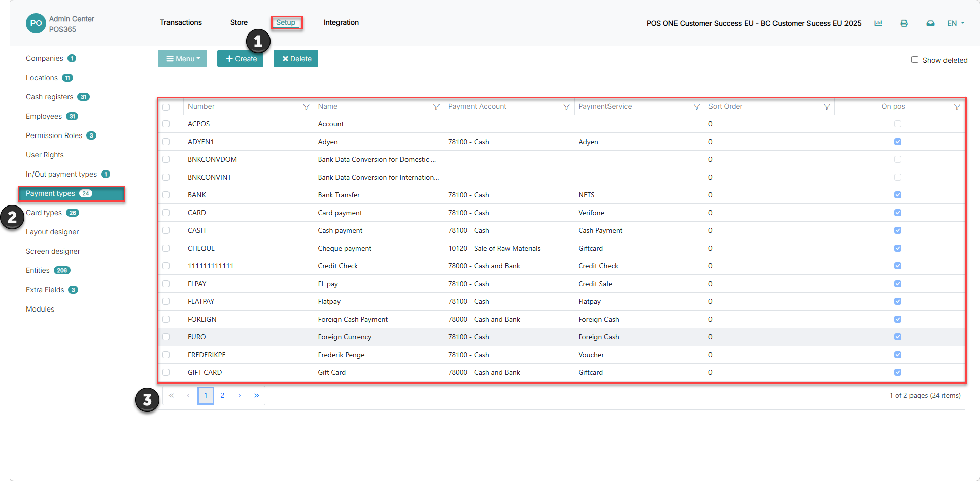Click the Delete button
This screenshot has height=481, width=980.
(296, 59)
